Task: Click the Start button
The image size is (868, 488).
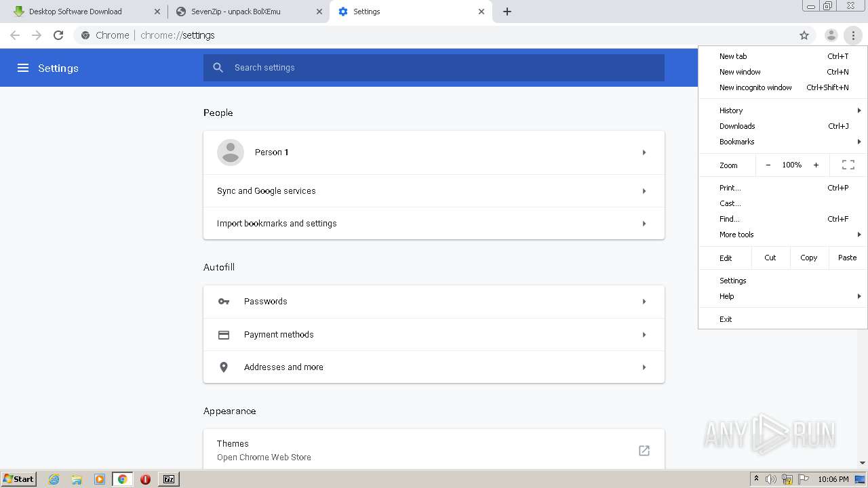Action: (x=18, y=479)
